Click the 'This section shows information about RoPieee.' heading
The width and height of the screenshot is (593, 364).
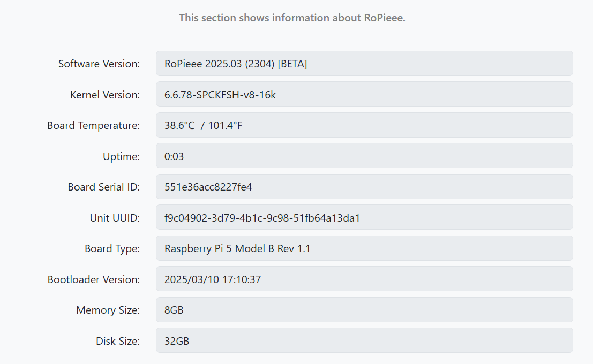pos(292,18)
